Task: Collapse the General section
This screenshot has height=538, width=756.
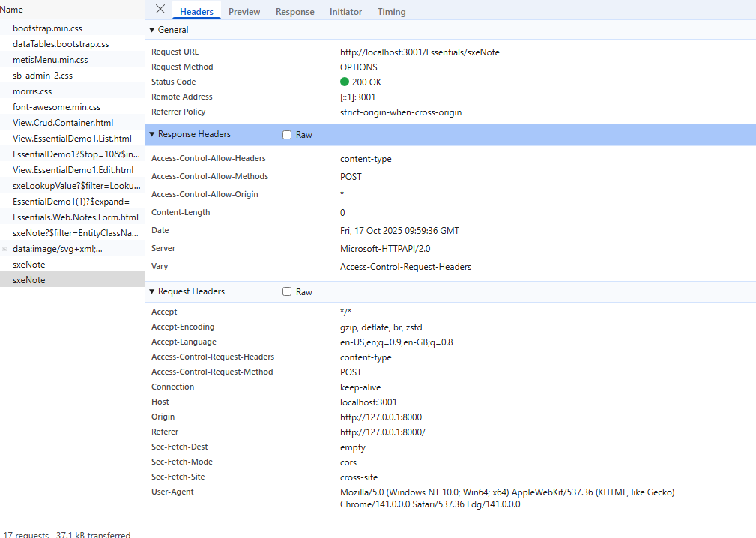Action: (x=152, y=30)
